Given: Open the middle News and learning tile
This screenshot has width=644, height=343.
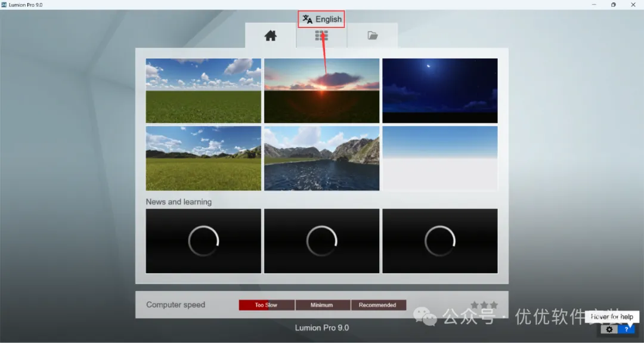Looking at the screenshot, I should (x=321, y=241).
